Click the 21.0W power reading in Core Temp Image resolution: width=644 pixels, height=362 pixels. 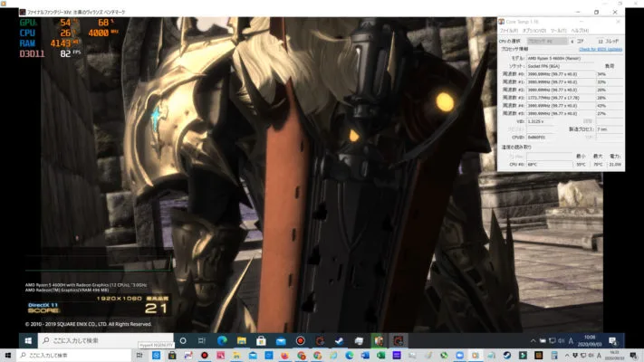[x=615, y=164]
